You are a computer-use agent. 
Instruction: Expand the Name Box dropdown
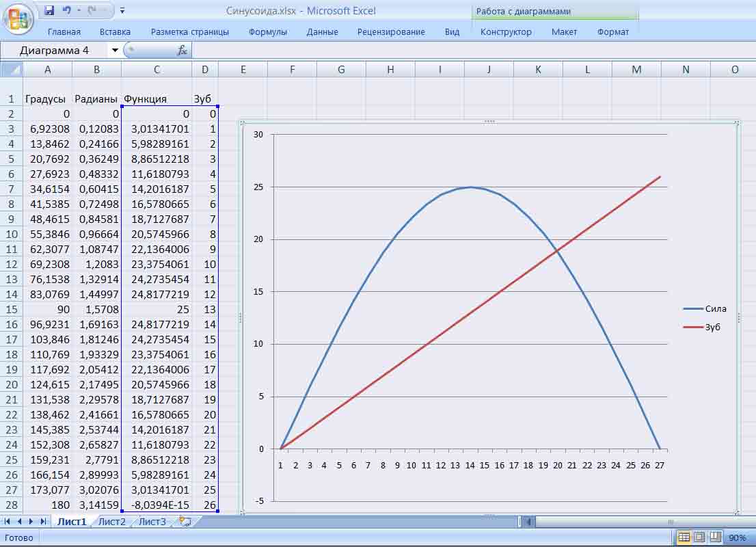pyautogui.click(x=115, y=50)
